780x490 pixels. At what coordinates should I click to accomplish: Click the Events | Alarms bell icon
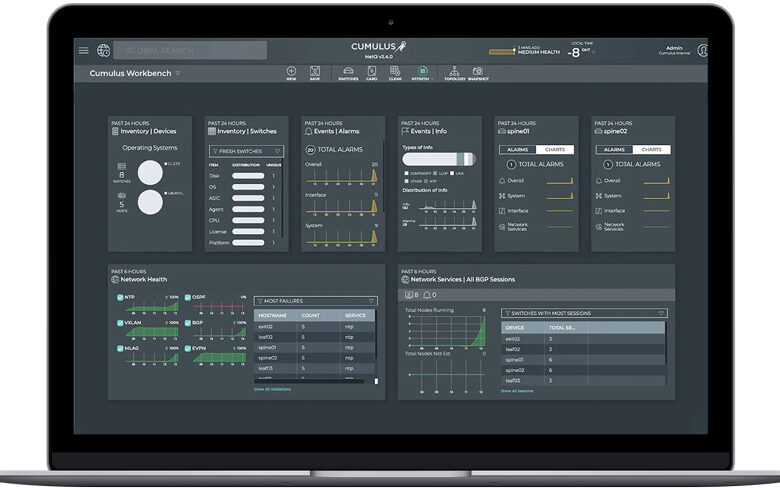308,131
